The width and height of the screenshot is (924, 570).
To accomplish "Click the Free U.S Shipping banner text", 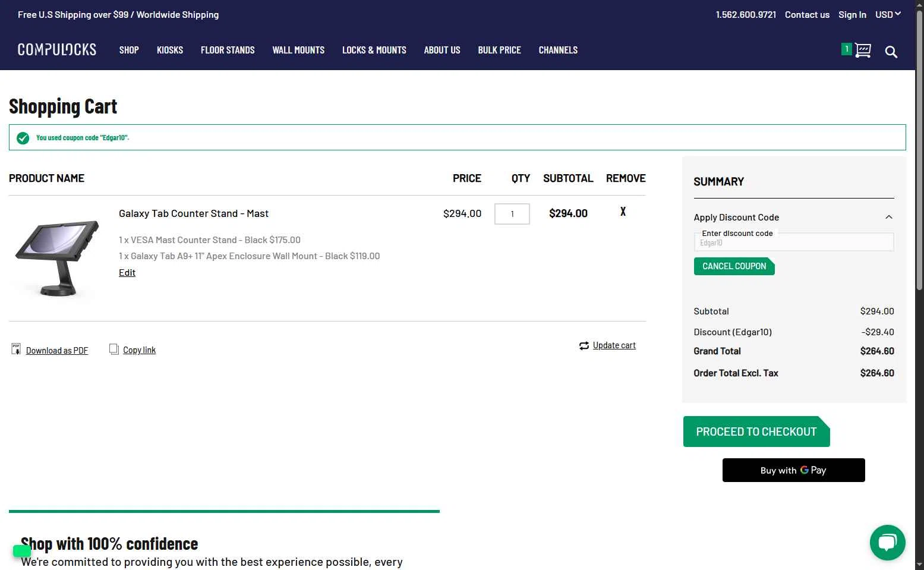I will point(118,14).
